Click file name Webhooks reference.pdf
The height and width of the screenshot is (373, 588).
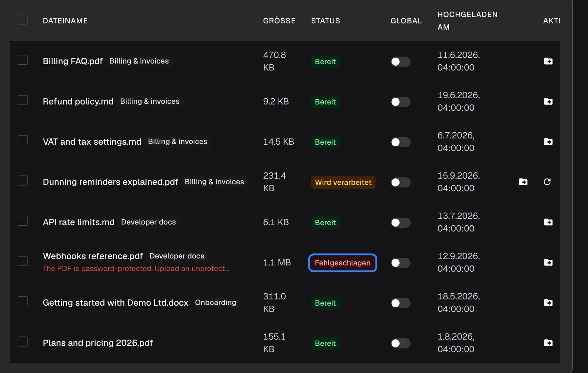coord(93,256)
